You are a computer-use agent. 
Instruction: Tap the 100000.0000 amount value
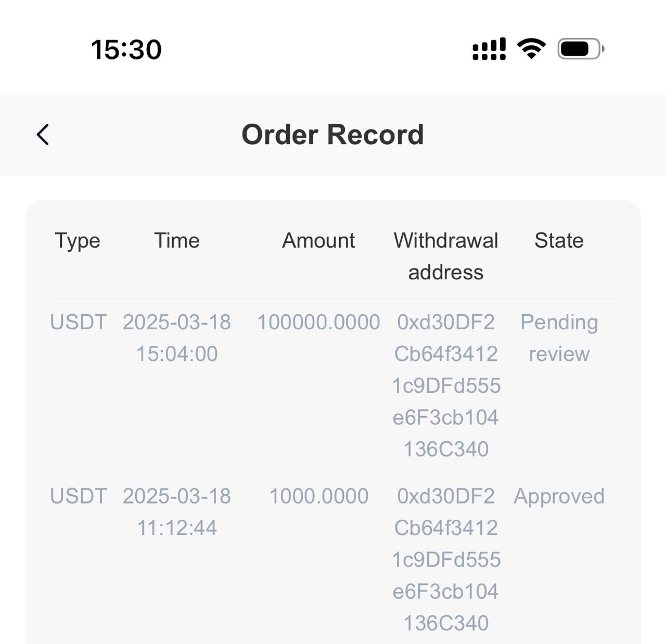pos(318,322)
